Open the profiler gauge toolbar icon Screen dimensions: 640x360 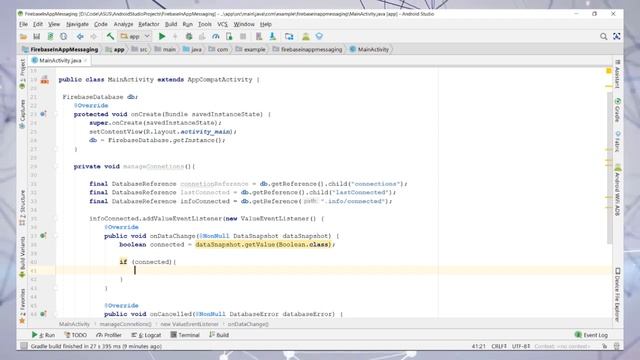216,36
